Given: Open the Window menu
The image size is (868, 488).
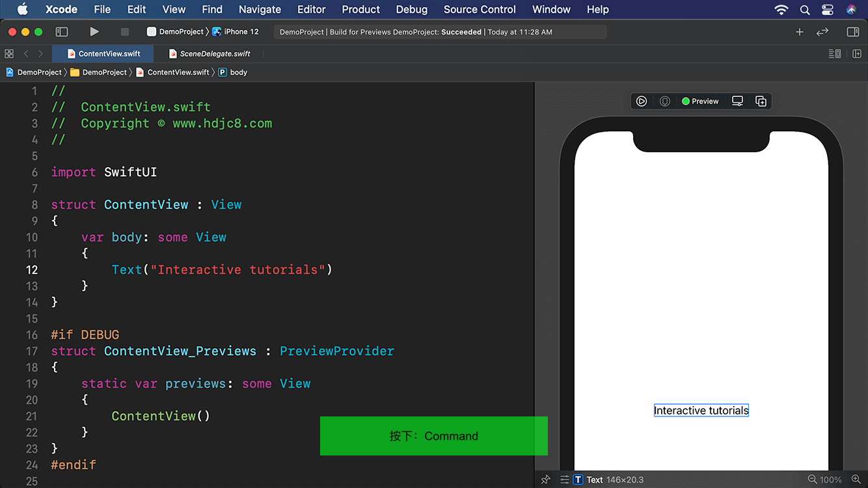Looking at the screenshot, I should coord(551,9).
